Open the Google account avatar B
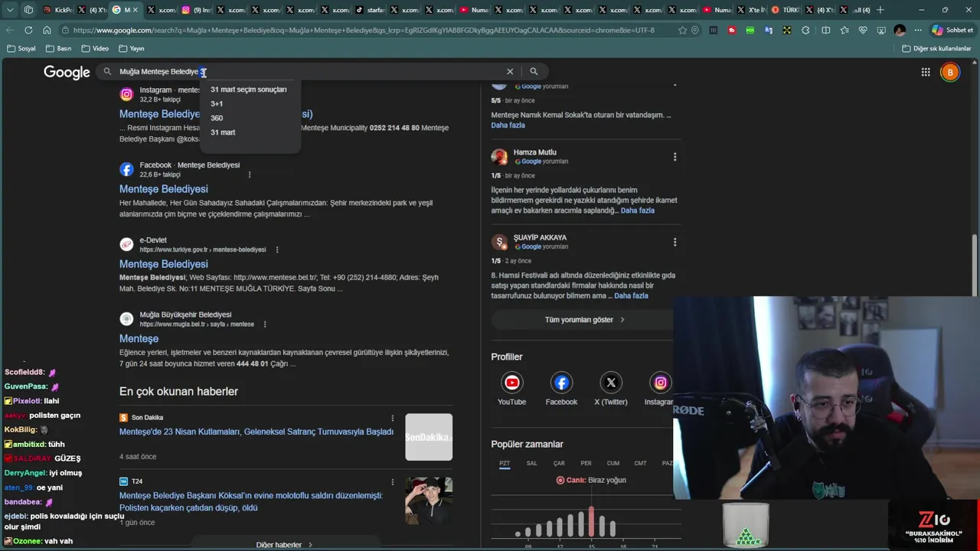The image size is (980, 551). pyautogui.click(x=950, y=72)
